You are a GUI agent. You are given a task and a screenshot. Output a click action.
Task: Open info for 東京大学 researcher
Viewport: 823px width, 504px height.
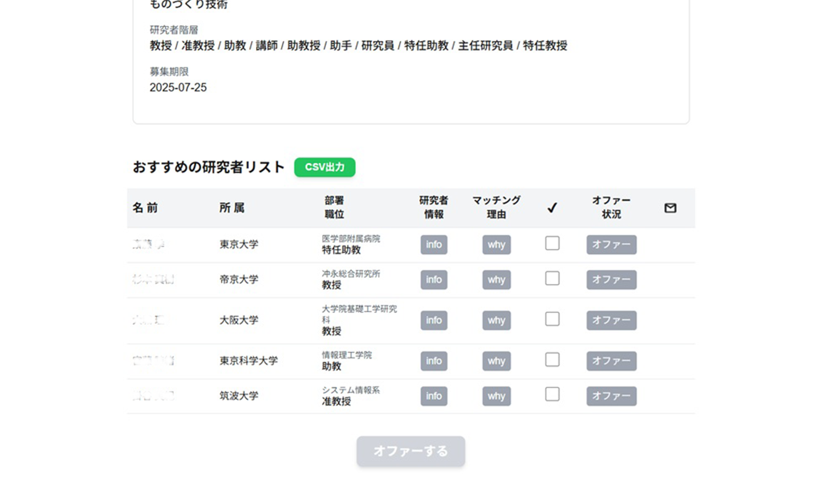click(x=433, y=245)
